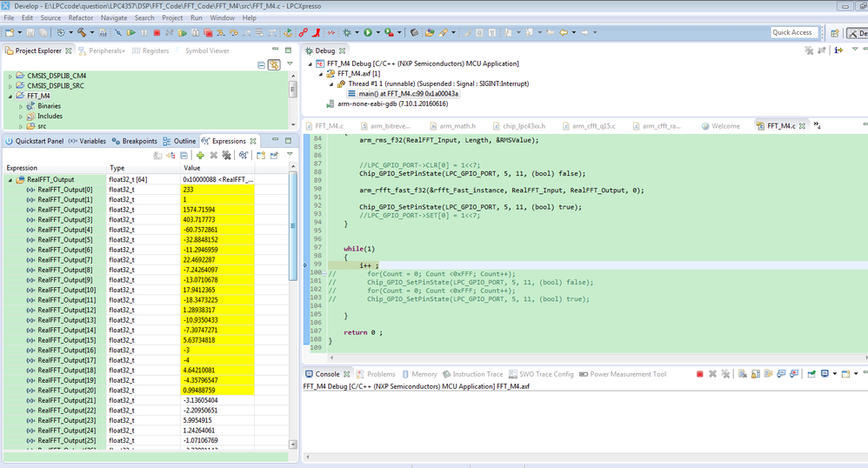Expand the CMSIS_DSPLIB_CM4 project node
Image resolution: width=868 pixels, height=468 pixels.
(x=10, y=76)
